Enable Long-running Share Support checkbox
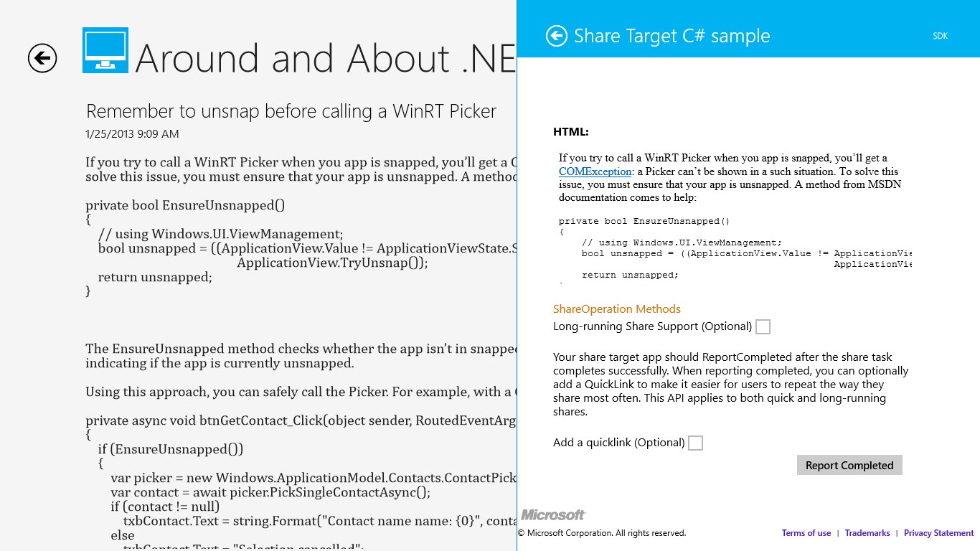 pyautogui.click(x=763, y=327)
